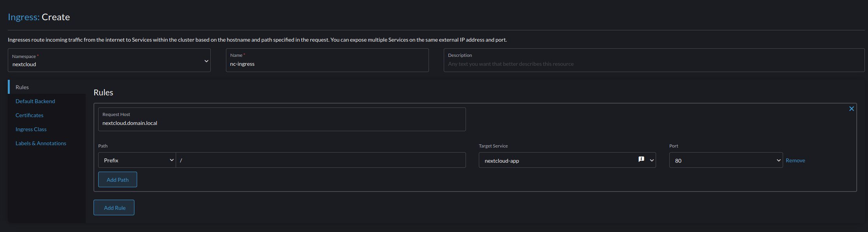Click into the Description field
Image resolution: width=868 pixels, height=232 pixels.
click(x=654, y=60)
